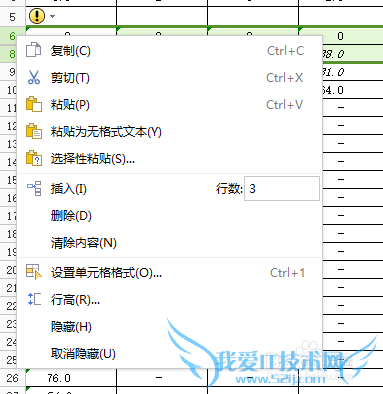Click the clipboard icon for 粘贴(P)
The height and width of the screenshot is (394, 383).
(x=34, y=104)
